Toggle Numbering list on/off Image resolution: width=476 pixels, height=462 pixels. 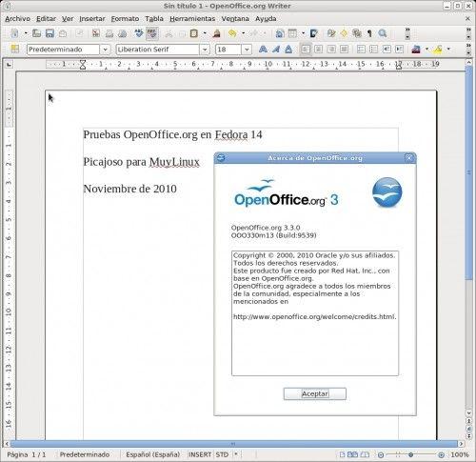[x=361, y=50]
